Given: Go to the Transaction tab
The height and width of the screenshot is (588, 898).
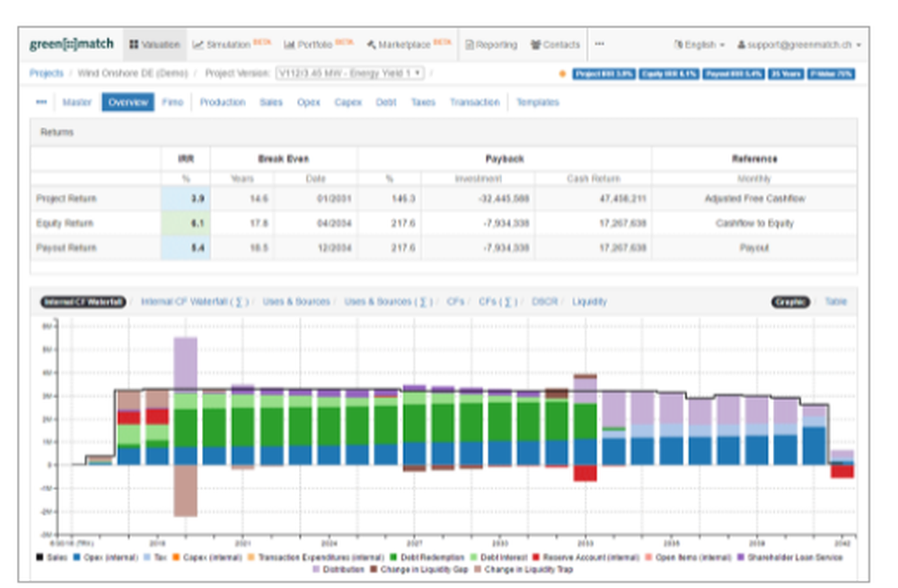Looking at the screenshot, I should [x=474, y=102].
